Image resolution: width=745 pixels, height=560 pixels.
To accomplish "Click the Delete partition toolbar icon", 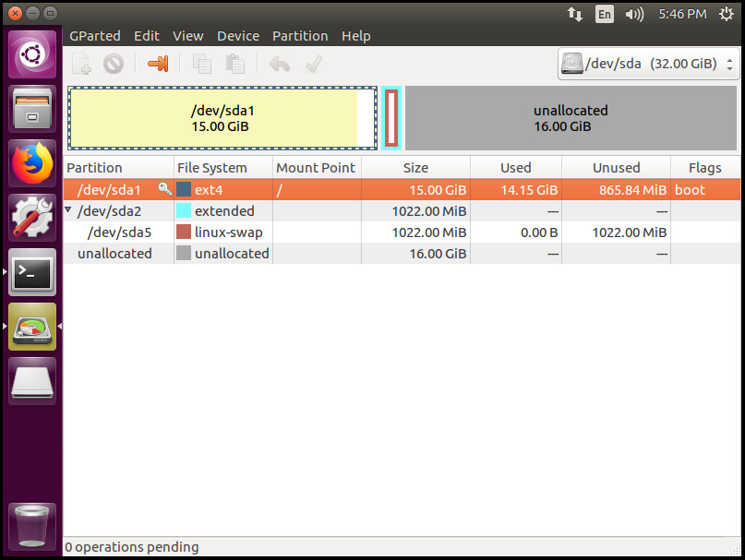I will pos(113,64).
